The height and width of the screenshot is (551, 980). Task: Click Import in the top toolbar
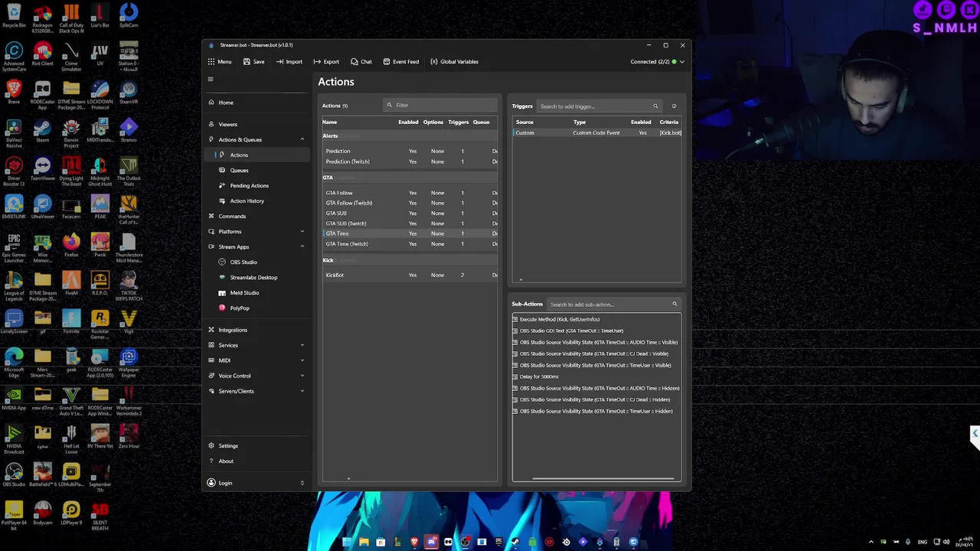click(x=289, y=62)
